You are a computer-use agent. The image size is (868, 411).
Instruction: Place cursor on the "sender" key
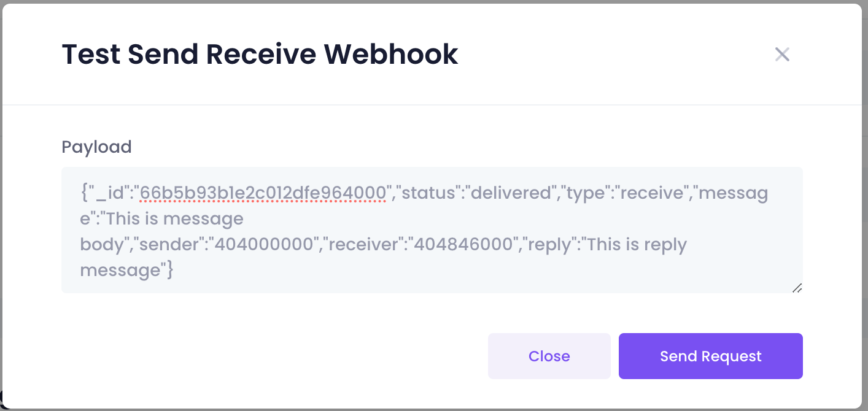pos(168,245)
